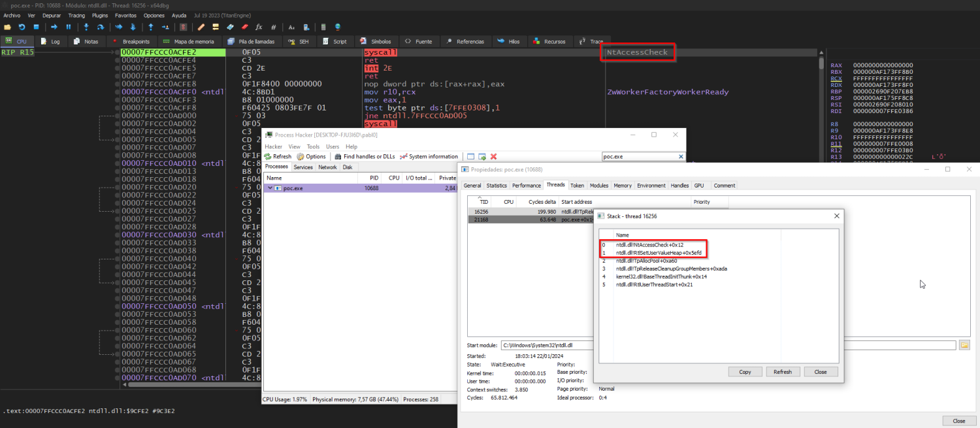Open the Modules tab in properties
This screenshot has width=980, height=428.
click(x=599, y=186)
